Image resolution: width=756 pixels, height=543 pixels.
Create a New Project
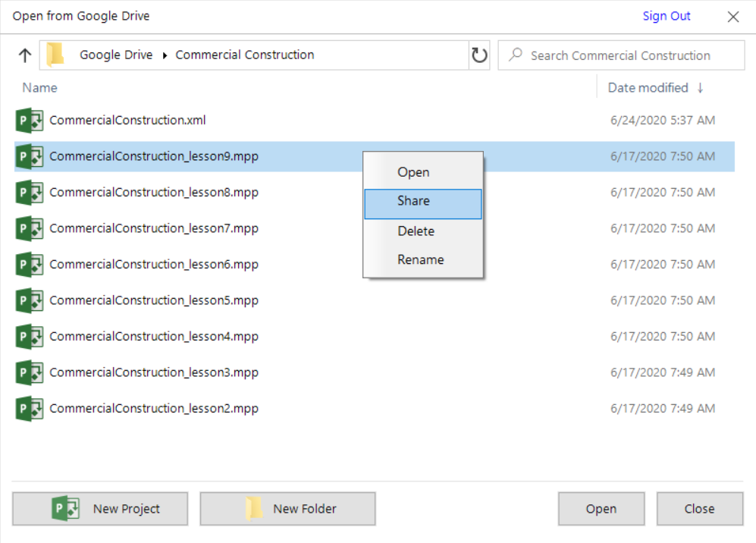[x=100, y=509]
